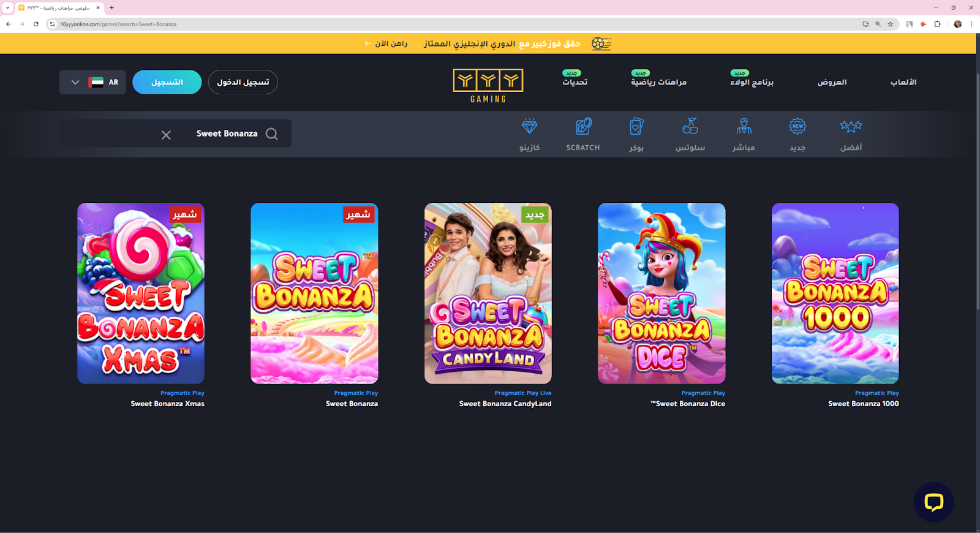Click the soccer ball banner icon
Viewport: 980px width, 533px height.
601,43
